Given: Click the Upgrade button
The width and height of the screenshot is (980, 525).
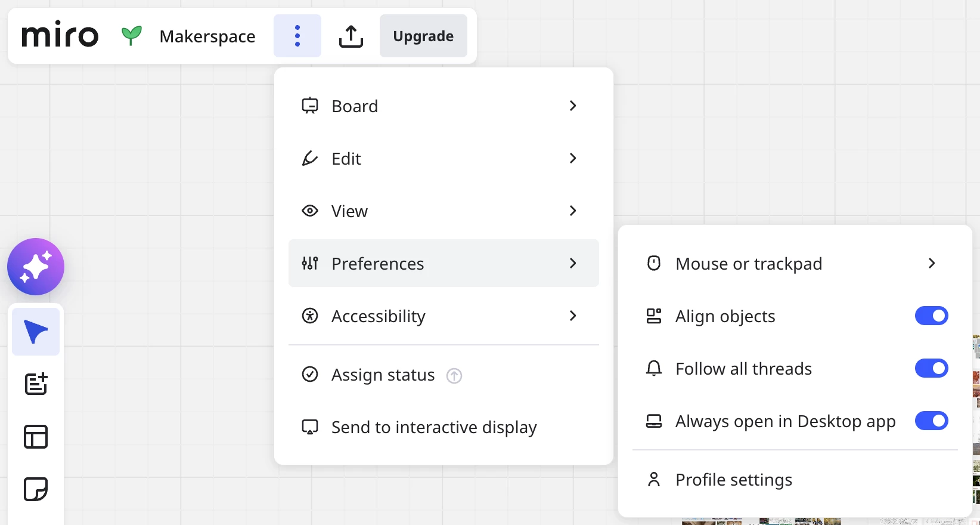Looking at the screenshot, I should [423, 36].
